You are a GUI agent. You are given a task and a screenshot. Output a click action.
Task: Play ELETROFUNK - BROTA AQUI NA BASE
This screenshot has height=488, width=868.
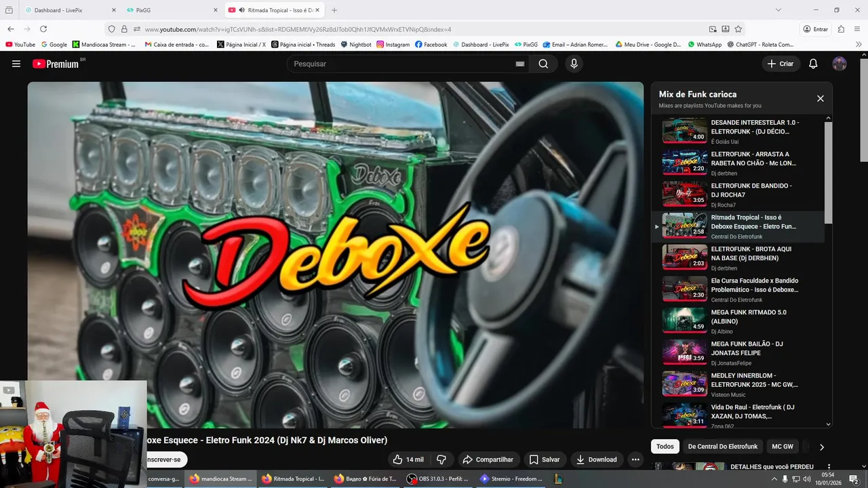click(x=739, y=258)
